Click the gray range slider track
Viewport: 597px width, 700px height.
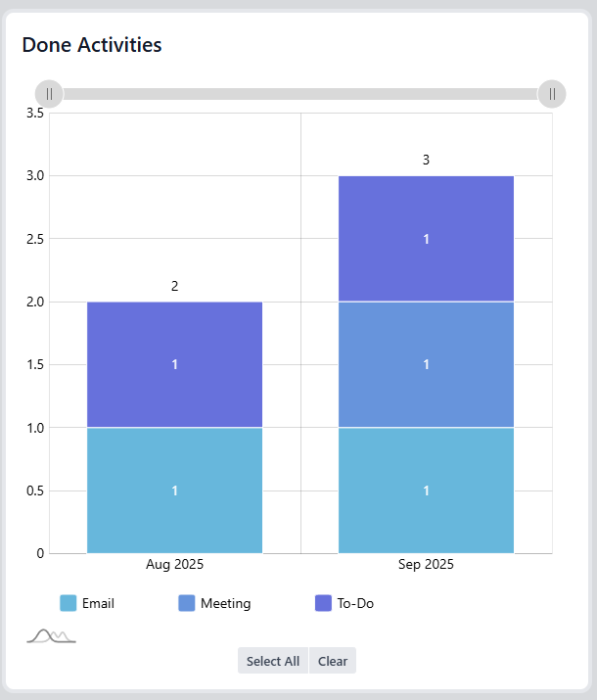click(300, 94)
